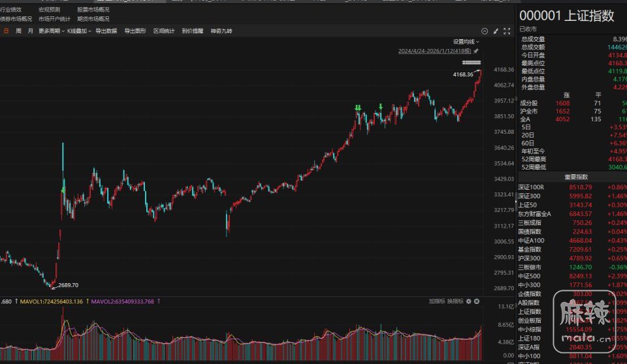Switch to weekly (周) K-line period

pos(18,31)
